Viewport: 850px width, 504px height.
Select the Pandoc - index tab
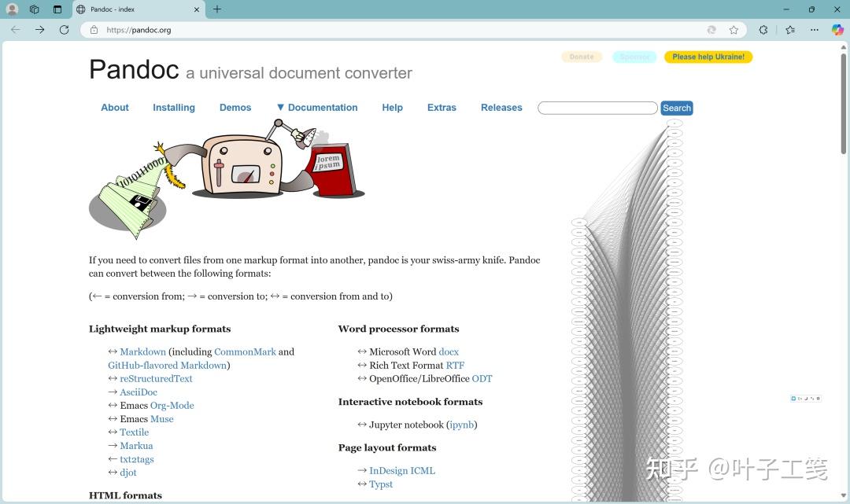[138, 9]
